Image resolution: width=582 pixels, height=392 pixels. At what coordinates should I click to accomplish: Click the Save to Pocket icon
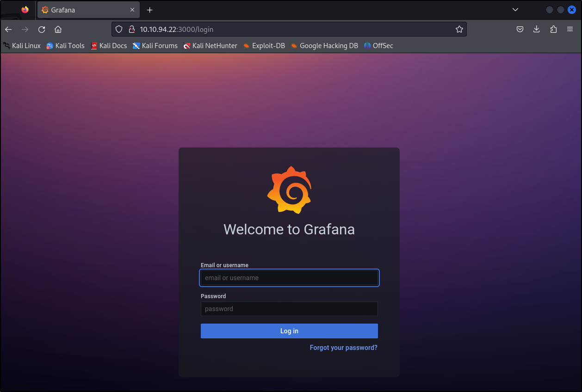point(520,30)
